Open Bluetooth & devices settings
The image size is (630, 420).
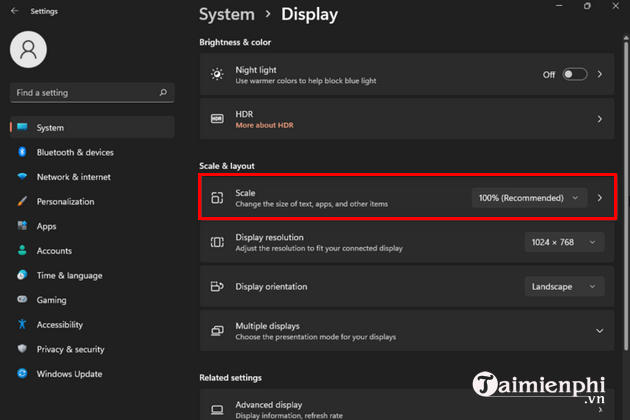(92, 152)
